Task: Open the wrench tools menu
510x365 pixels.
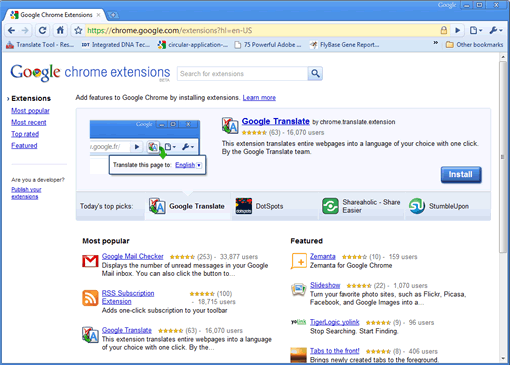Action: (x=496, y=31)
